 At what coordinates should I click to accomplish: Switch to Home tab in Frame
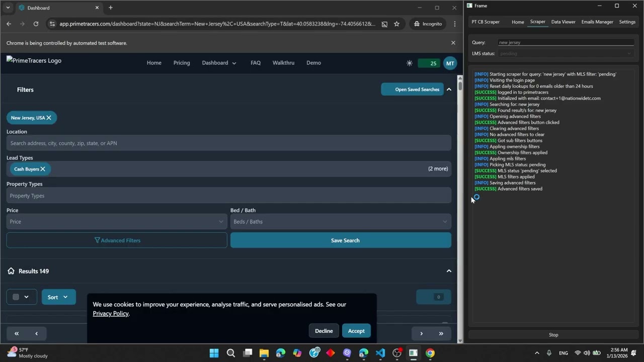point(518,22)
